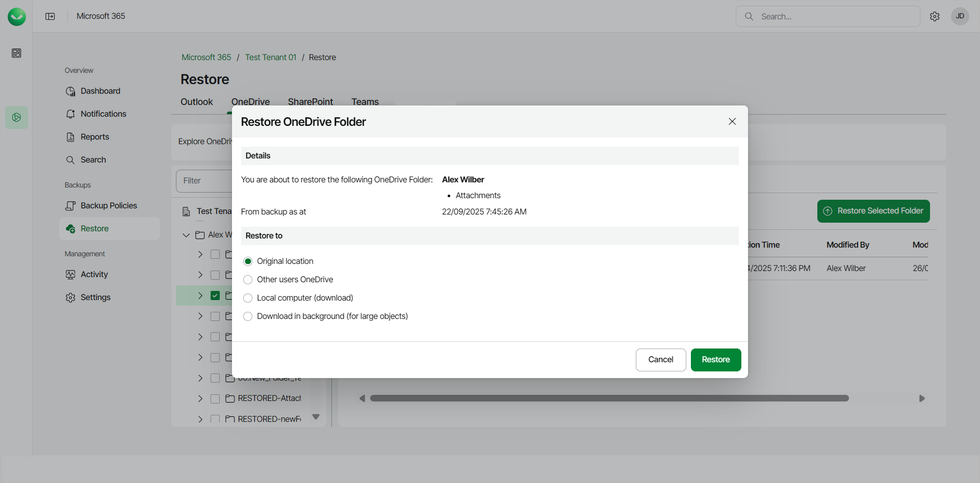
Task: Select Local computer (download) option
Action: 248,298
